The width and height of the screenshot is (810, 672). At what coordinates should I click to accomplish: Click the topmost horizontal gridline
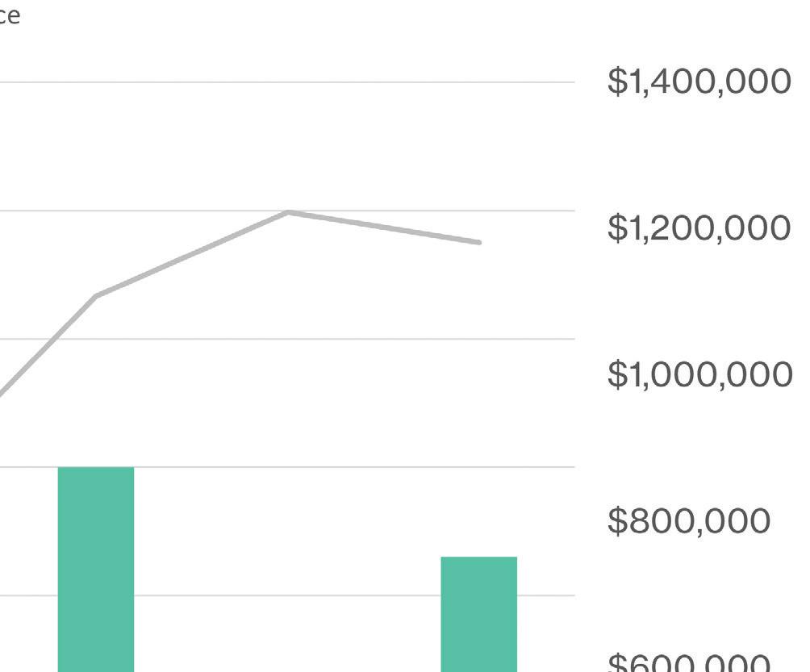pyautogui.click(x=287, y=82)
